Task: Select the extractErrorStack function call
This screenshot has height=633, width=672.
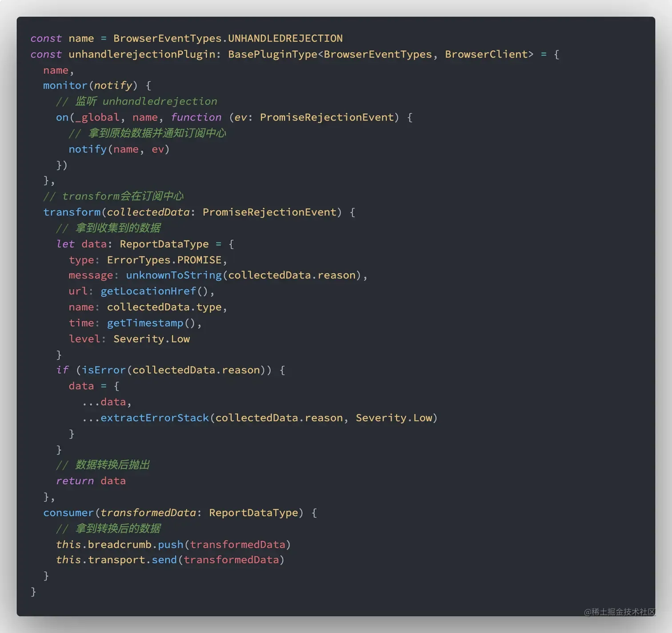Action: coord(155,418)
